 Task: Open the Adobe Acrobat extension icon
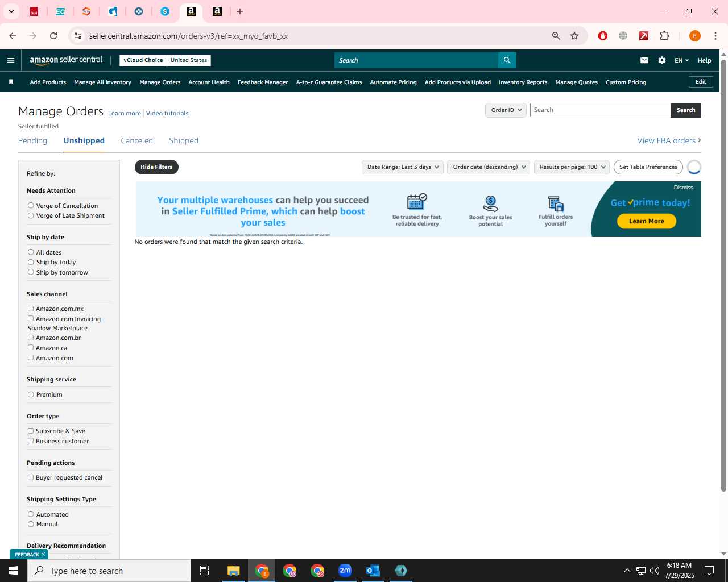644,36
